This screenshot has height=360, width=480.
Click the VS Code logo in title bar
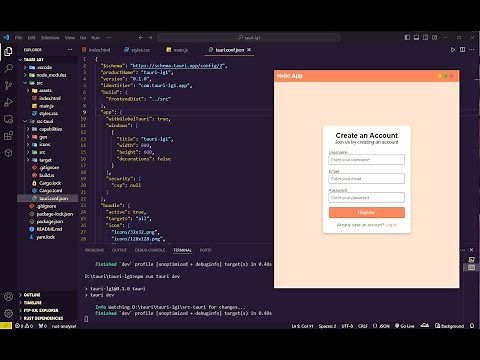(x=6, y=38)
